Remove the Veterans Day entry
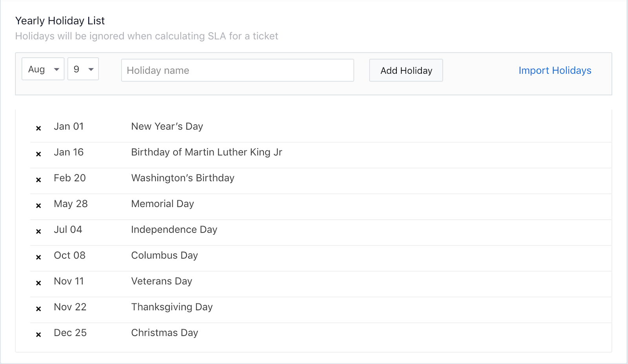This screenshot has width=628, height=364. point(38,283)
